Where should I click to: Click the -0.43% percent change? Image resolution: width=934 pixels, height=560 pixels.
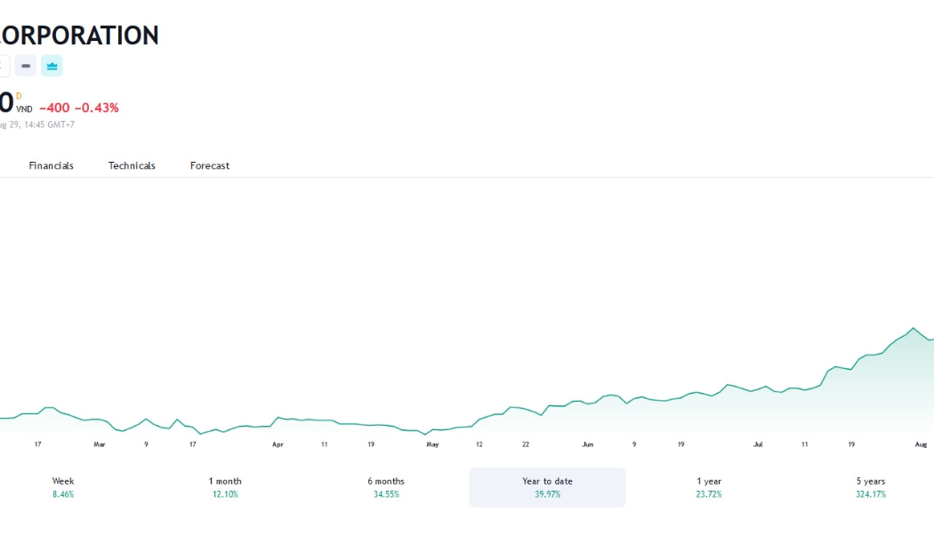pos(96,108)
